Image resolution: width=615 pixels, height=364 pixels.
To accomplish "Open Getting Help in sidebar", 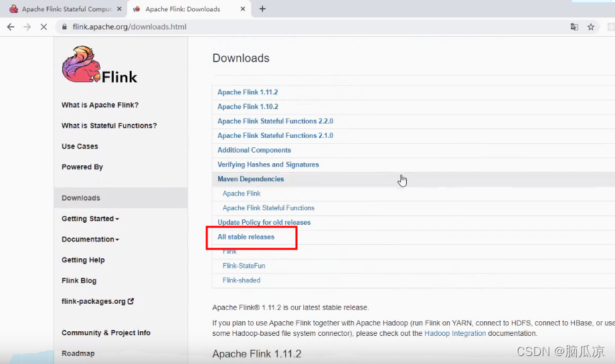I will pyautogui.click(x=83, y=260).
